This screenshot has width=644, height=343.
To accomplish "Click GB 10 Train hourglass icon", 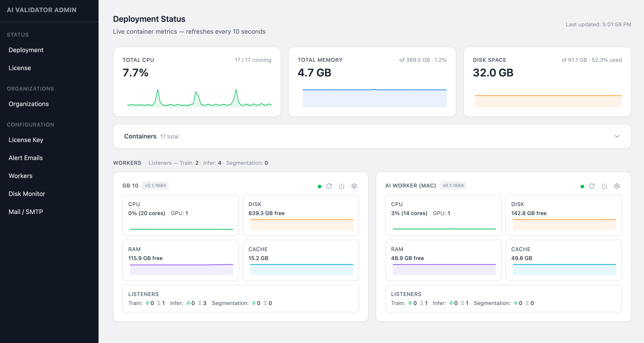I will [159, 303].
